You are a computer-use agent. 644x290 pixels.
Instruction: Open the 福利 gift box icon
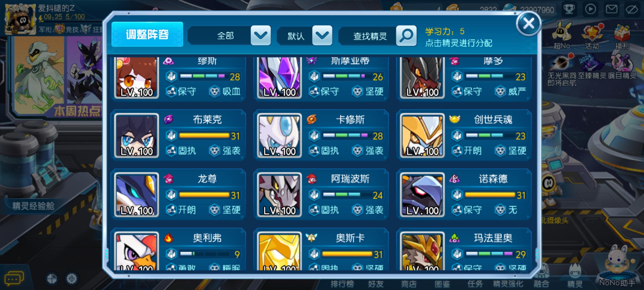point(622,36)
